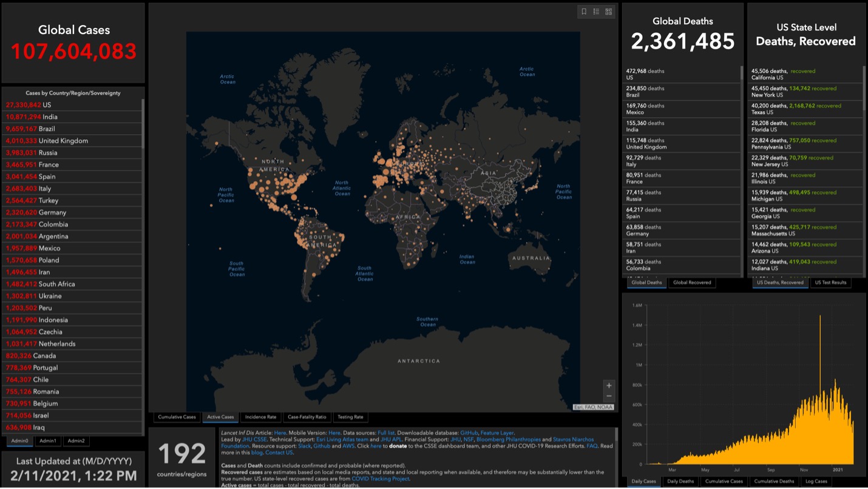Open the map legend list icon
Image resolution: width=868 pixels, height=489 pixels.
coord(596,12)
